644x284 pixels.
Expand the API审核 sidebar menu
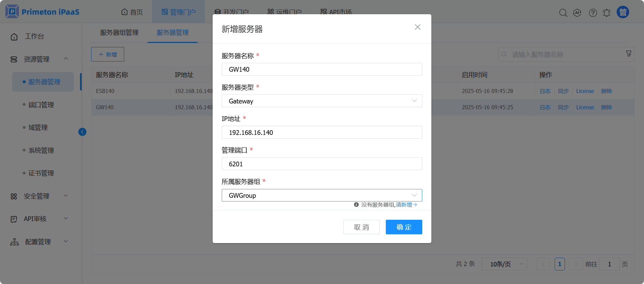[39, 219]
